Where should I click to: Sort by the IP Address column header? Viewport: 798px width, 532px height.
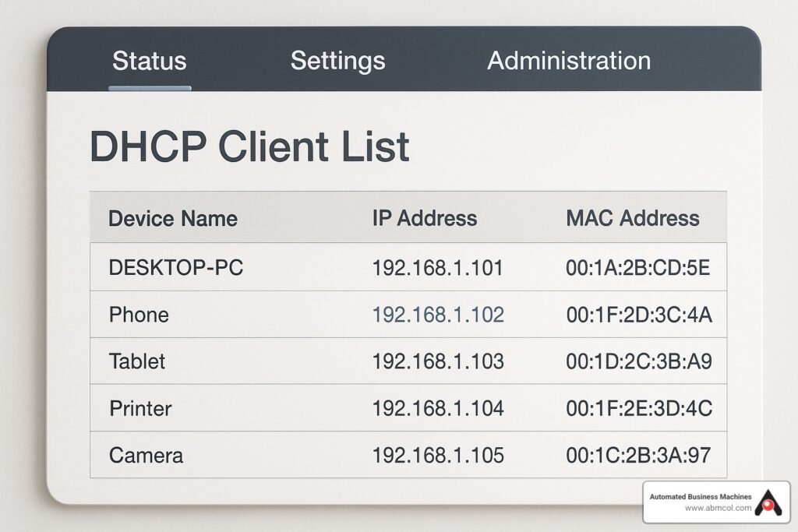(x=424, y=218)
